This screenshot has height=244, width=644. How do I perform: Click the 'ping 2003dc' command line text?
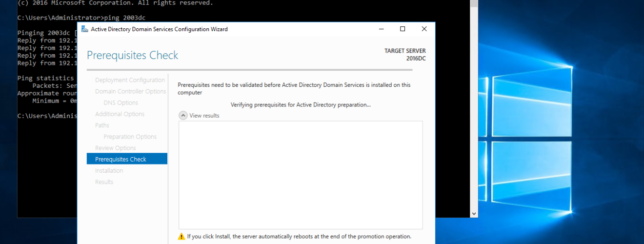pos(125,18)
